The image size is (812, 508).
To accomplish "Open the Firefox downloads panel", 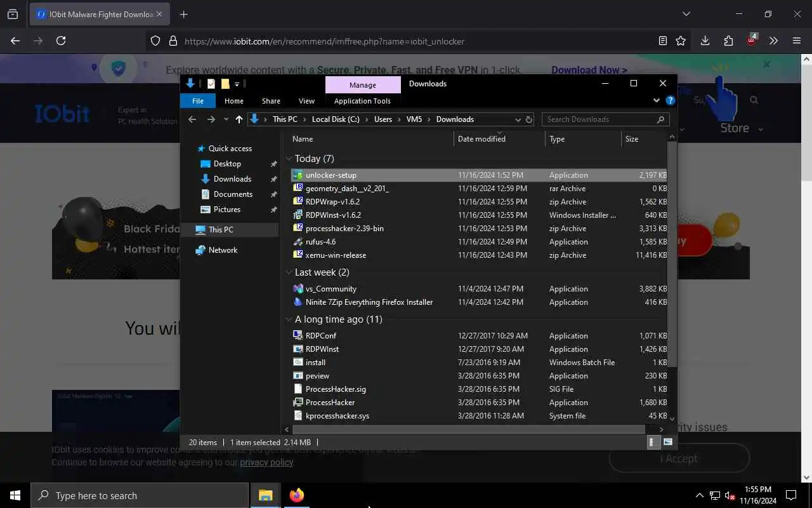I will coord(705,41).
